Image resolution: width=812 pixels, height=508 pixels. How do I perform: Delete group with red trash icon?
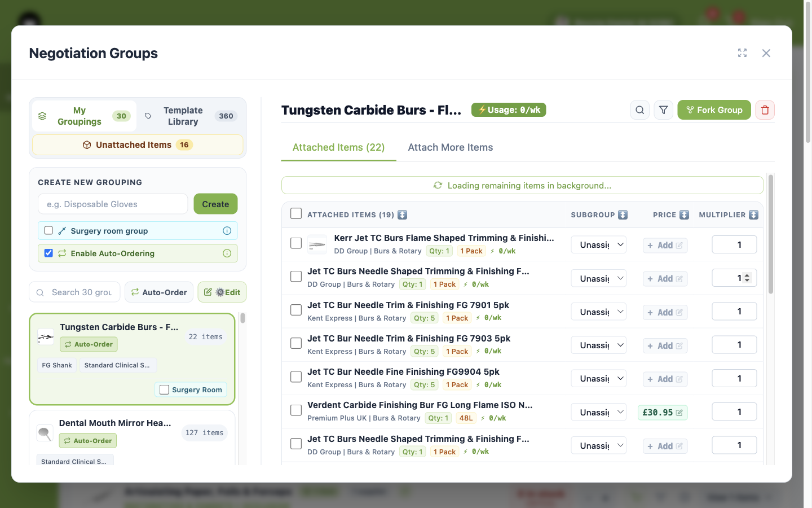pyautogui.click(x=765, y=110)
